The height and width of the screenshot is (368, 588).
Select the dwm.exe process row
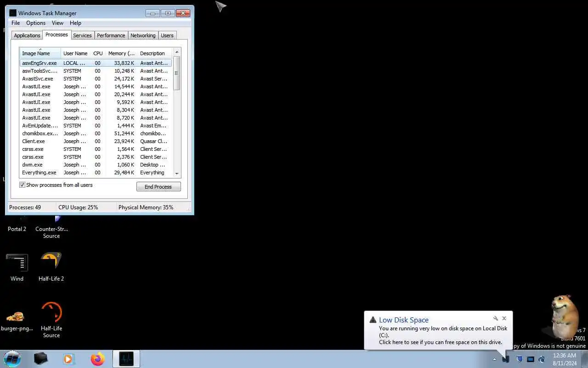96,165
